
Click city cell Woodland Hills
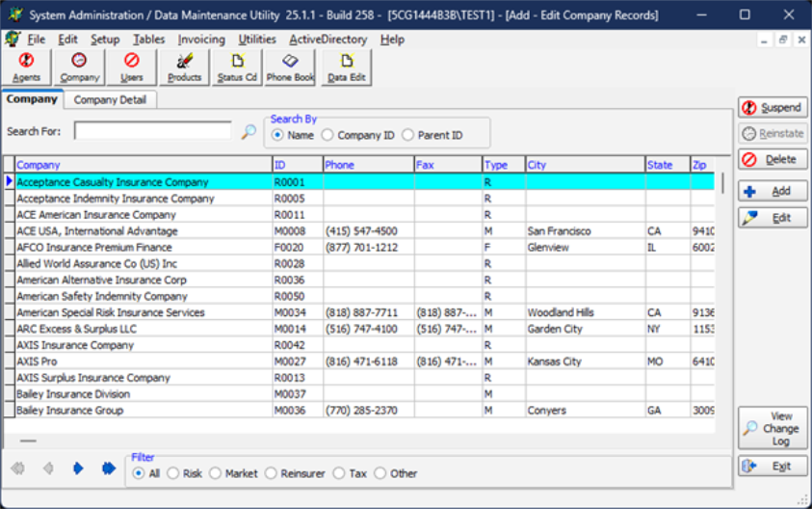[586, 312]
